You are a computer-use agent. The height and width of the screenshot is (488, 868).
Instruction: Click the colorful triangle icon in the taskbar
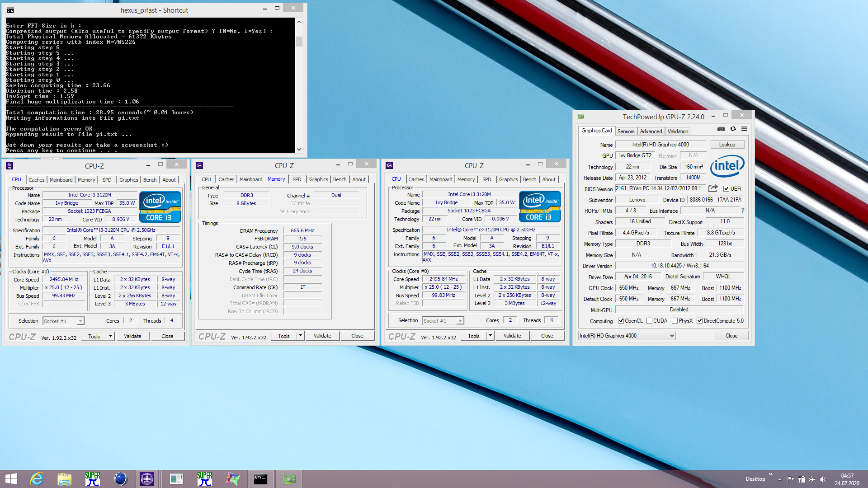coord(233,479)
